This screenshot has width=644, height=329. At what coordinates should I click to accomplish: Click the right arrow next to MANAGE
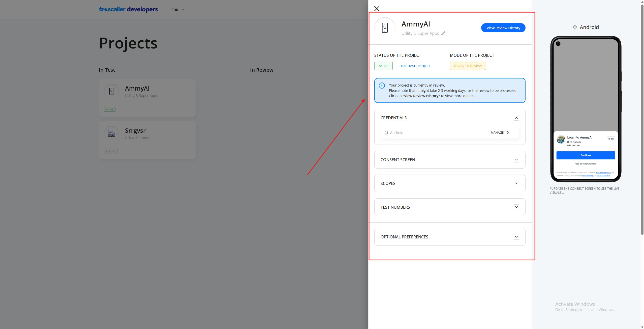tap(508, 132)
